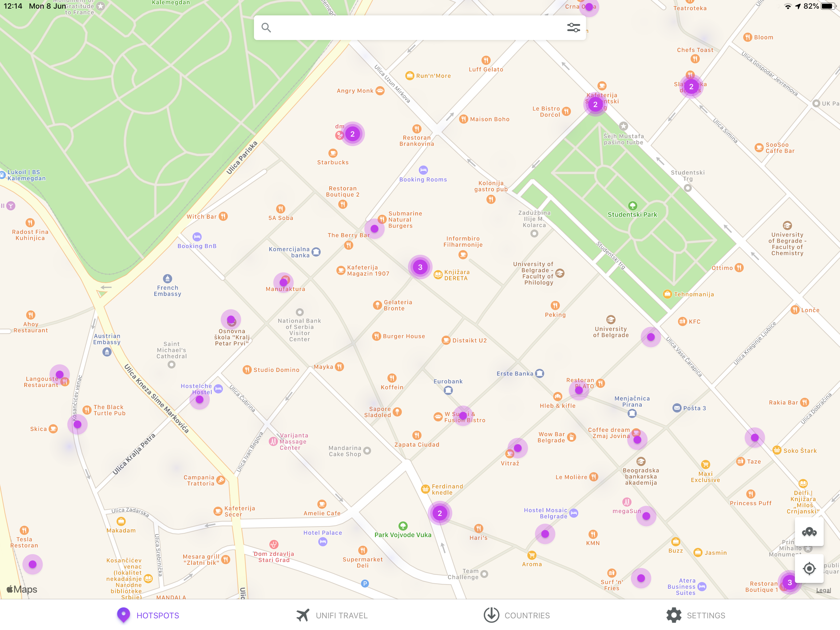Select the Tehnomanija shop pin
The width and height of the screenshot is (840, 630).
click(x=667, y=294)
